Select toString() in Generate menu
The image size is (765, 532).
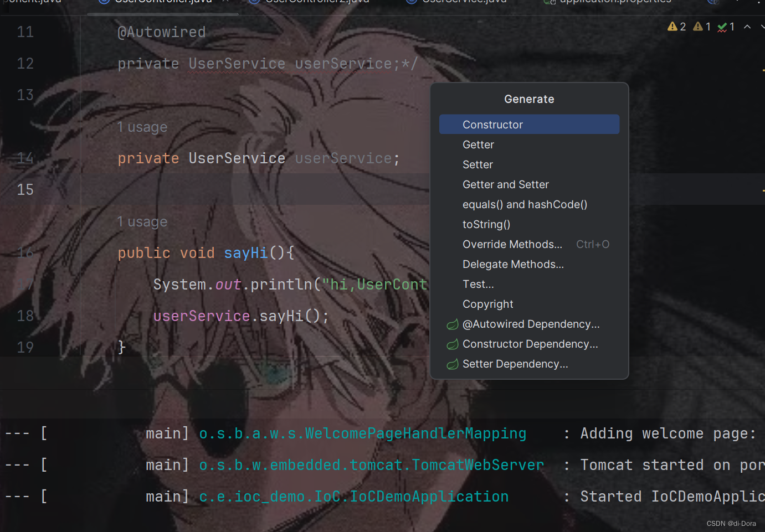tap(529, 224)
